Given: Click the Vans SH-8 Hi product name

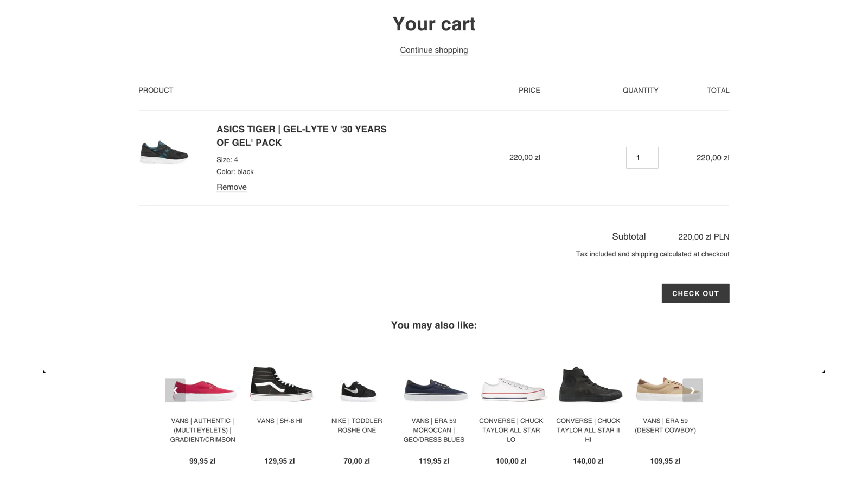Looking at the screenshot, I should pos(280,421).
